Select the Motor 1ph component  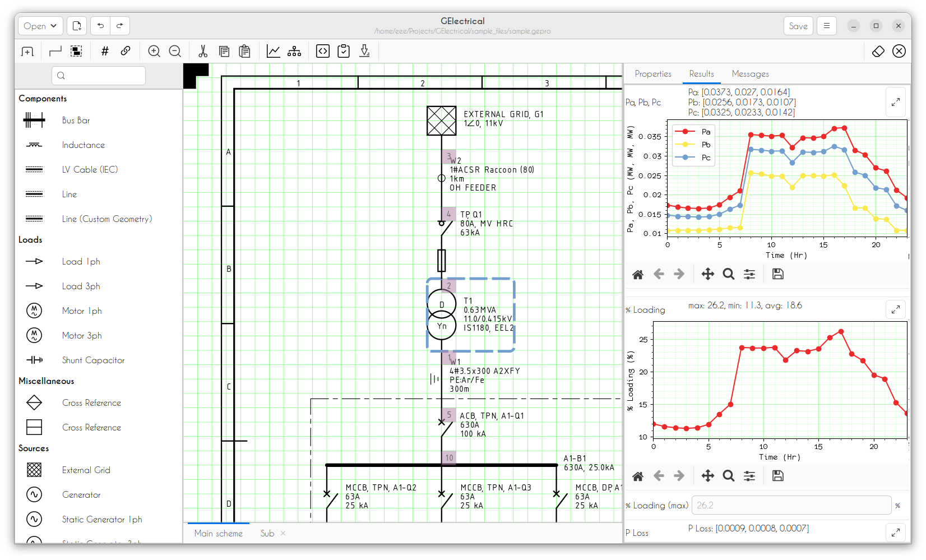click(99, 311)
